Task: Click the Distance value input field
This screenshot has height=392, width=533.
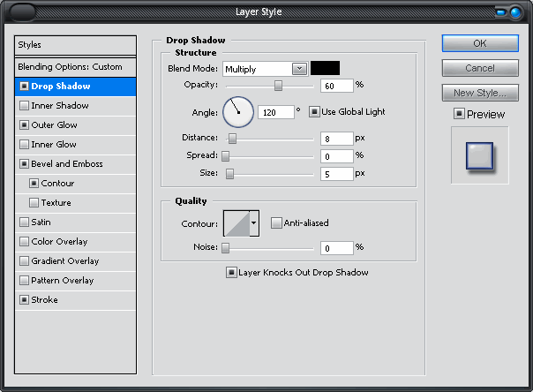Action: coord(335,139)
